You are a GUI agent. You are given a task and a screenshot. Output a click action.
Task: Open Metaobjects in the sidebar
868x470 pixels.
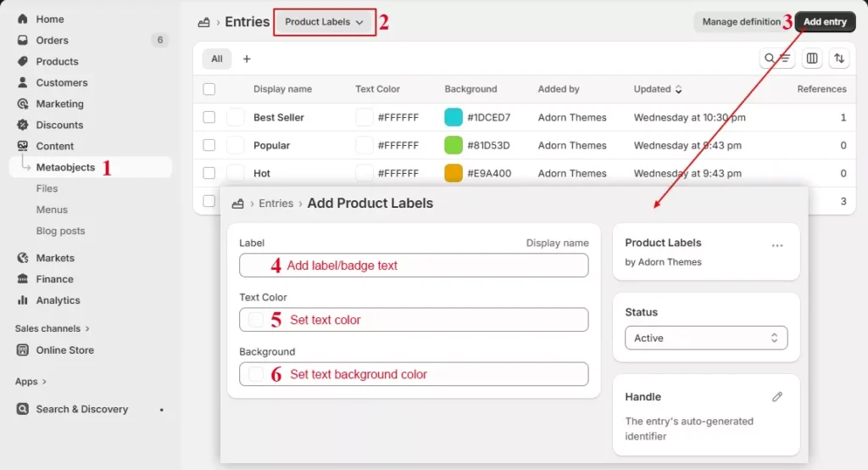tap(65, 167)
